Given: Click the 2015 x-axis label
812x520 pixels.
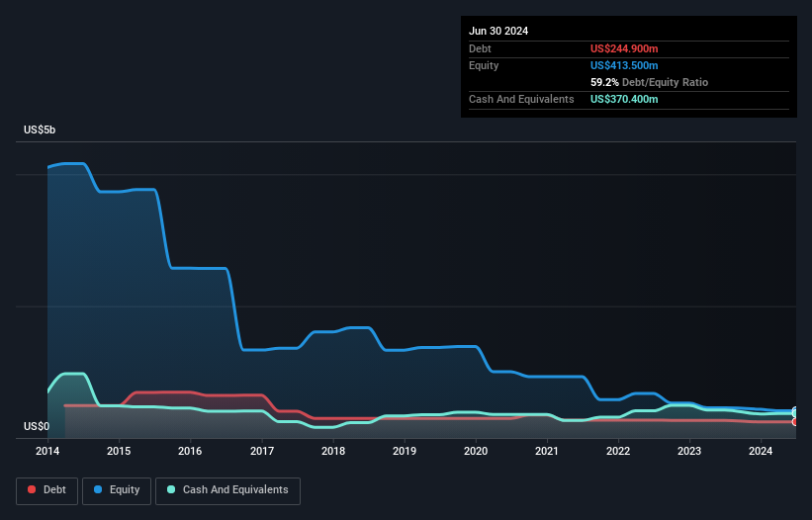Looking at the screenshot, I should [x=119, y=451].
